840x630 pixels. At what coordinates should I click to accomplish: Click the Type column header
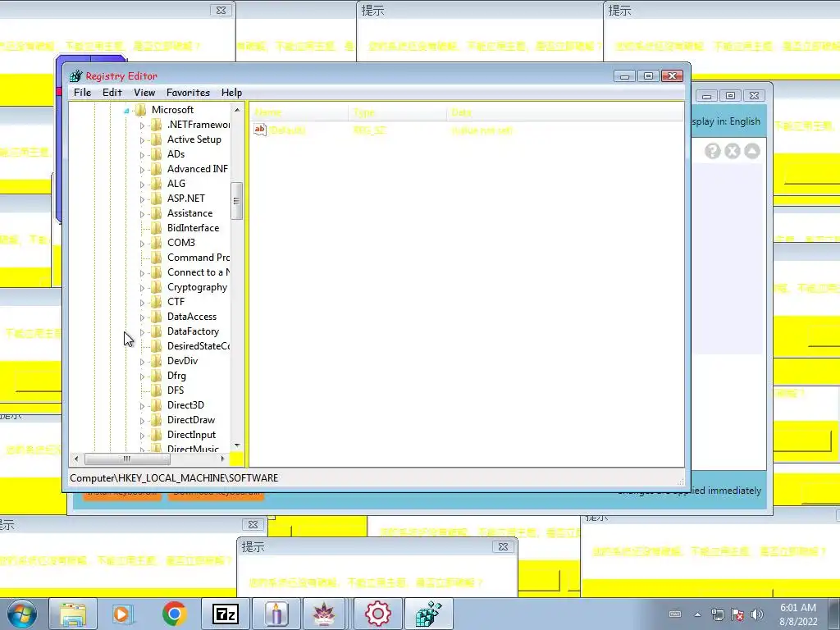[x=398, y=112]
